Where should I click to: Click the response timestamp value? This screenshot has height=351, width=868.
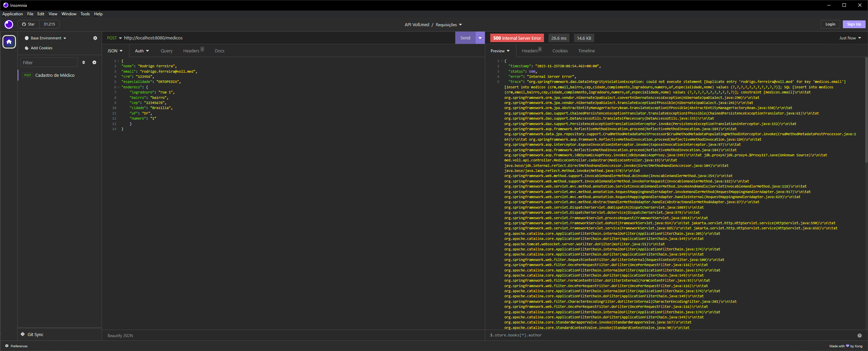coord(567,66)
